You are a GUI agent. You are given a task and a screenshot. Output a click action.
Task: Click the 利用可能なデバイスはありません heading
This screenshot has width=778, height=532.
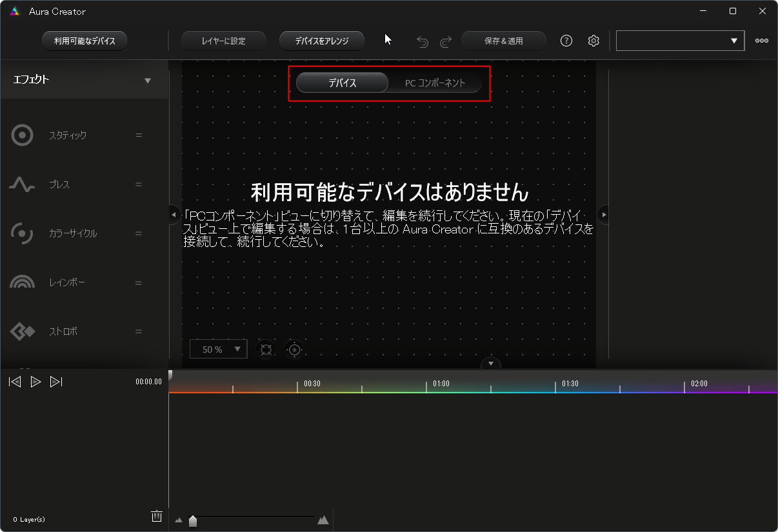point(389,192)
